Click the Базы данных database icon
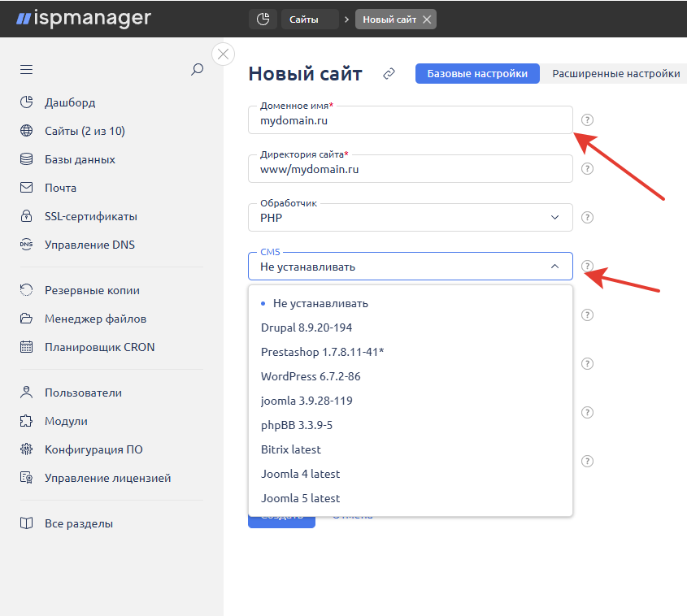The height and width of the screenshot is (616, 687). [26, 159]
